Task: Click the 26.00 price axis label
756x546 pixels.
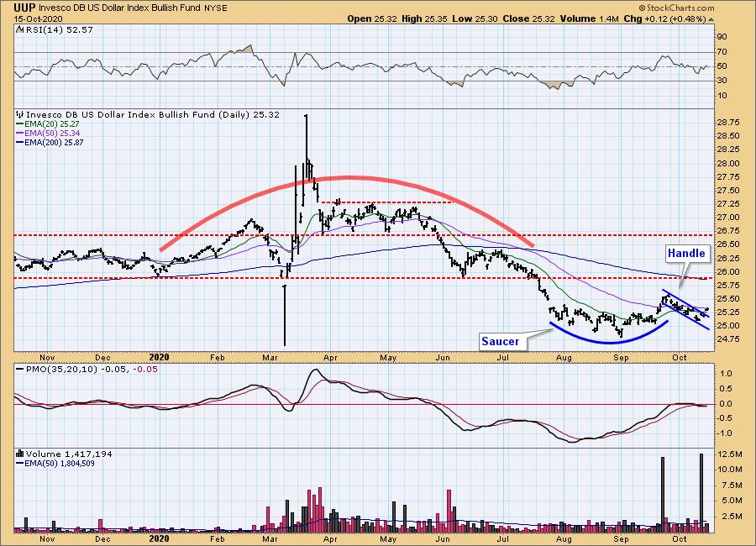Action: tap(728, 271)
